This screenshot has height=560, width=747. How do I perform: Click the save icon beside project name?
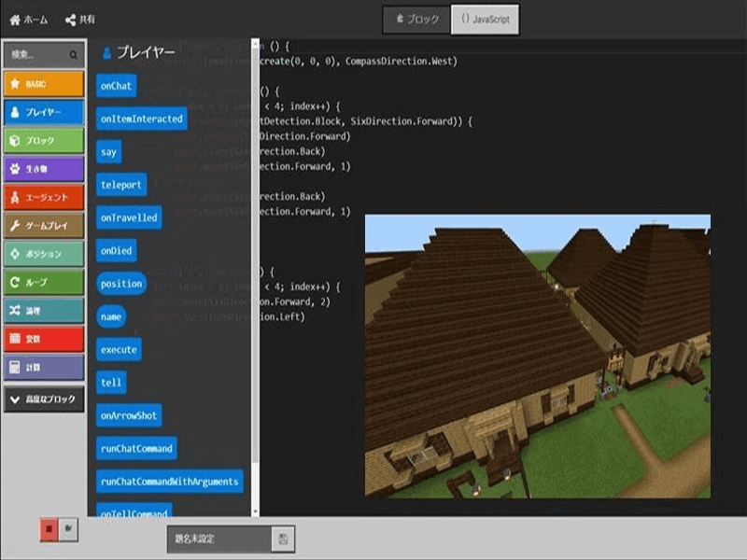[x=282, y=539]
